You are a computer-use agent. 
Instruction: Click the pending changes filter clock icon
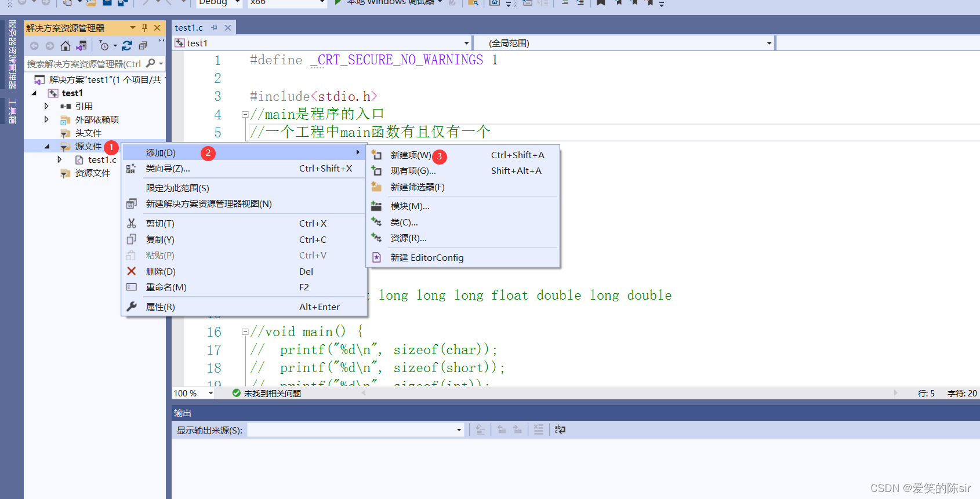tap(104, 46)
